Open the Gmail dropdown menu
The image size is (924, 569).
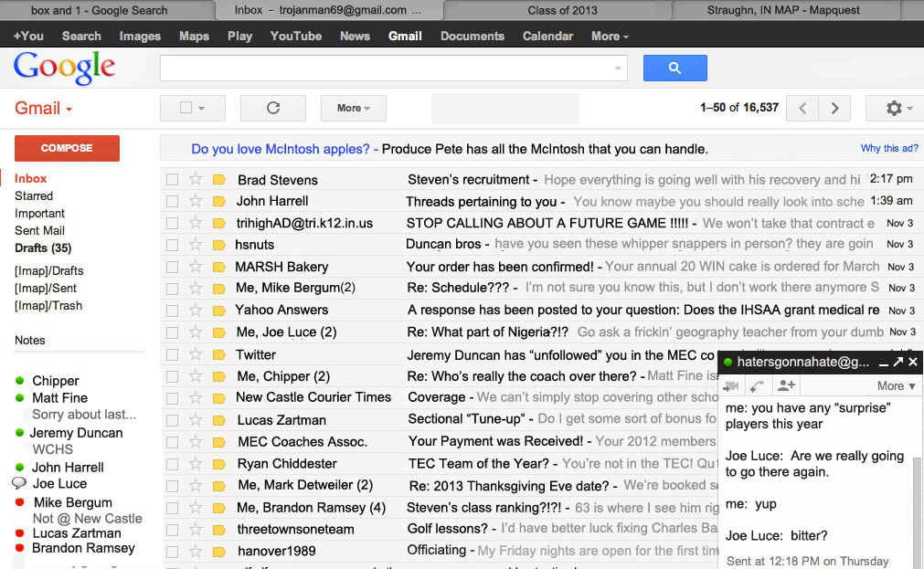pos(43,109)
